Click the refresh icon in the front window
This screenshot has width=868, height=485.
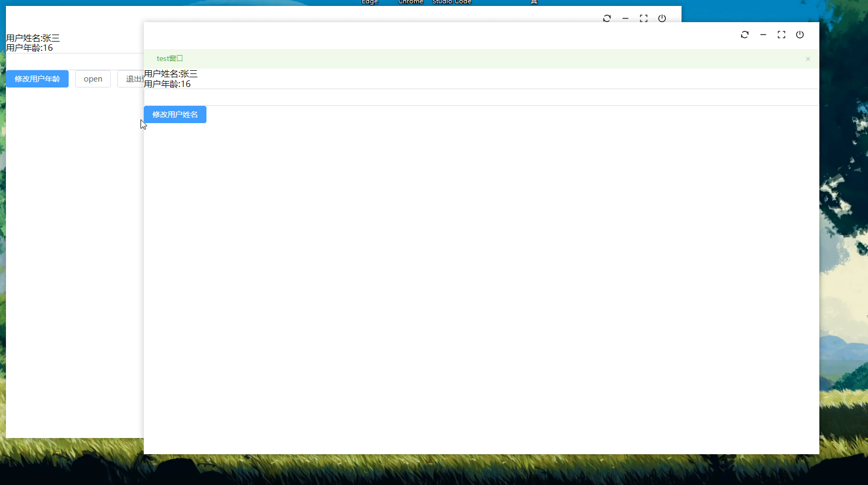click(745, 35)
